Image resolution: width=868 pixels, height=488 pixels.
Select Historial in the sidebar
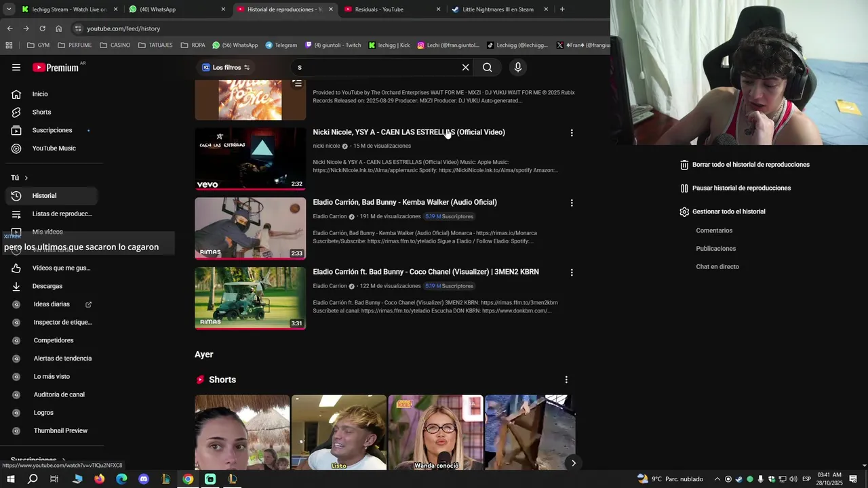(x=51, y=196)
